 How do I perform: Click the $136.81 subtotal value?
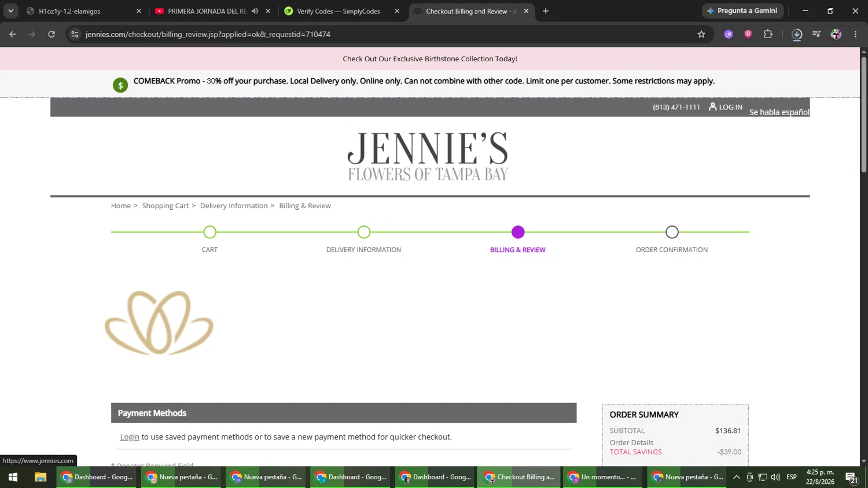[x=728, y=431]
